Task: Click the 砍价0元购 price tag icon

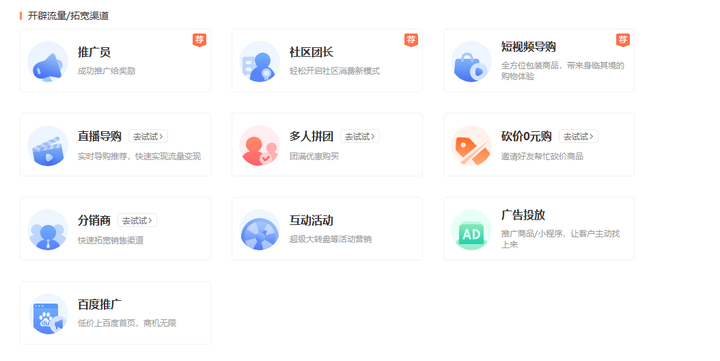Action: click(x=471, y=146)
